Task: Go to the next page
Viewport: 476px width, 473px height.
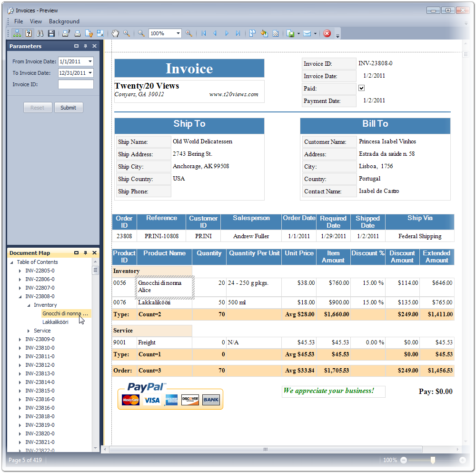Action: pyautogui.click(x=227, y=33)
